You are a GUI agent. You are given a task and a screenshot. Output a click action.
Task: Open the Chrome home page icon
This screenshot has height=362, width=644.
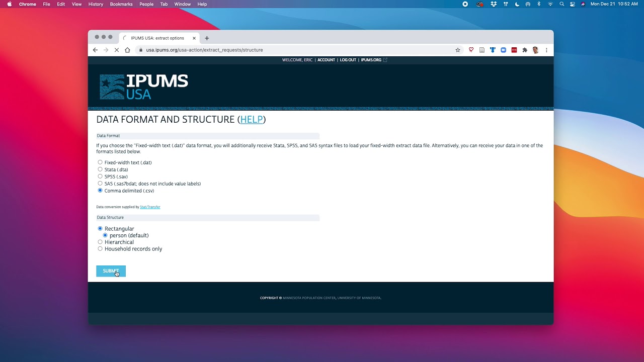click(x=127, y=50)
